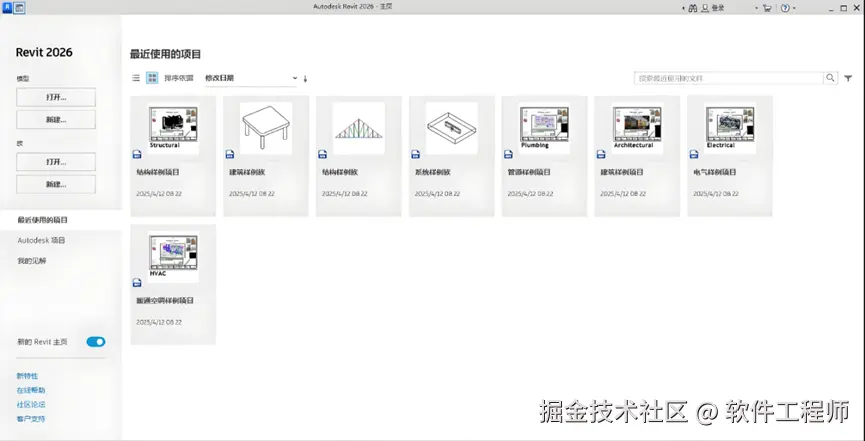Viewport: 865px width, 441px height.
Task: Click file type icon on 结构样例族 card
Action: pyautogui.click(x=322, y=155)
